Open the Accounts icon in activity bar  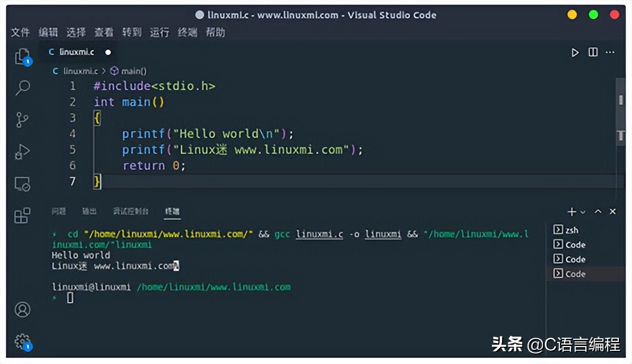click(23, 309)
